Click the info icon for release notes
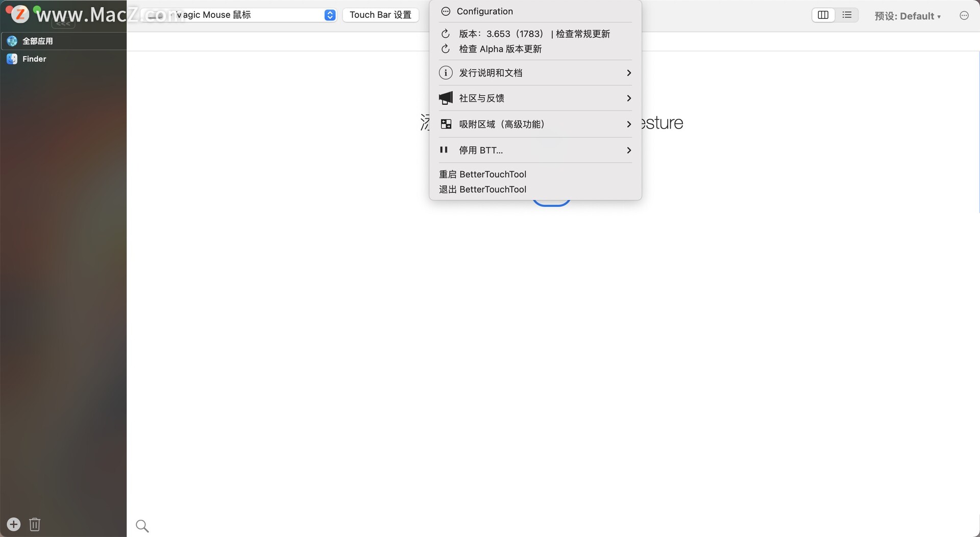Screen dimensions: 980x537 pos(446,72)
